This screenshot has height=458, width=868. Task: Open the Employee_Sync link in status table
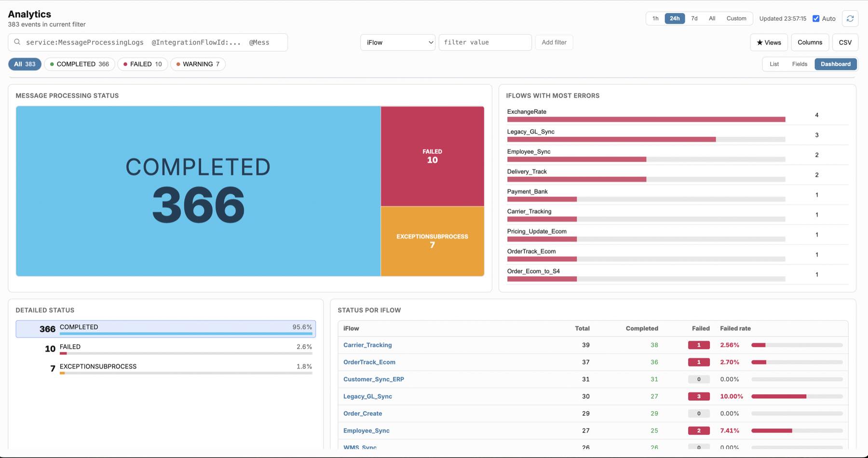[366, 431]
